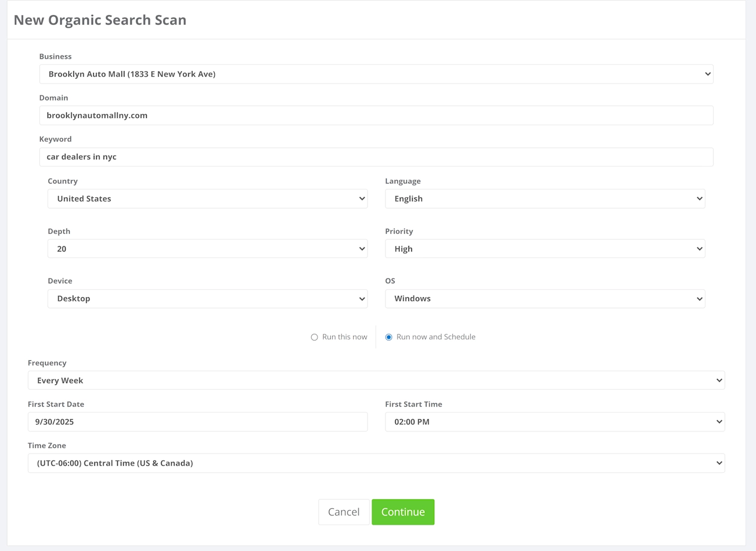Click the Business field label
The width and height of the screenshot is (756, 551).
pyautogui.click(x=55, y=57)
